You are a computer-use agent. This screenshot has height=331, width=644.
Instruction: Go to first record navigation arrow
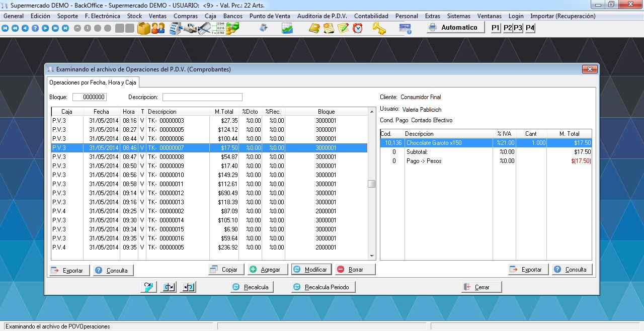tap(5, 28)
